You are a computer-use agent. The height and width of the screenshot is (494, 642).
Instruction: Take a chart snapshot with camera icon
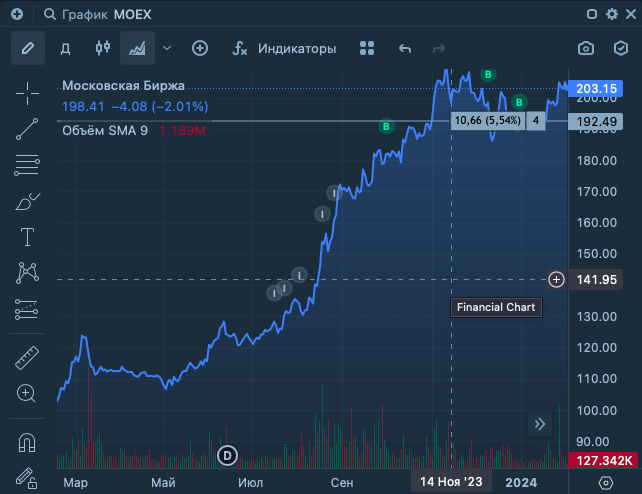(x=586, y=48)
